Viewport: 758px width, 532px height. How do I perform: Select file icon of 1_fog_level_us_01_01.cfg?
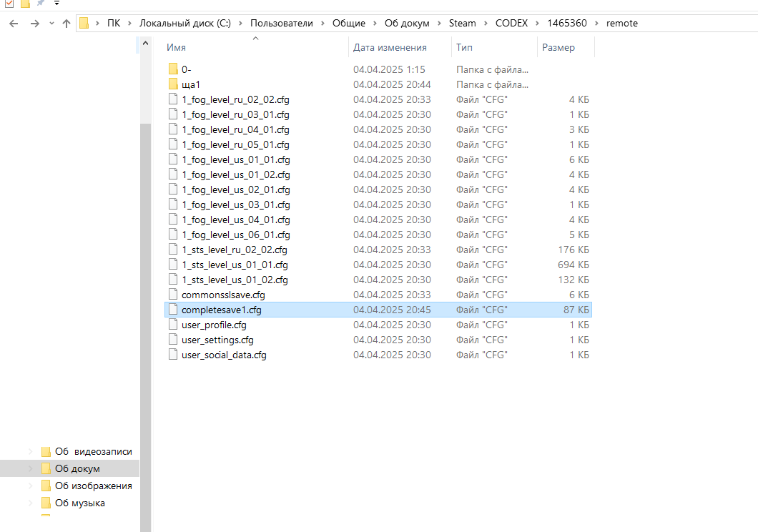[173, 159]
